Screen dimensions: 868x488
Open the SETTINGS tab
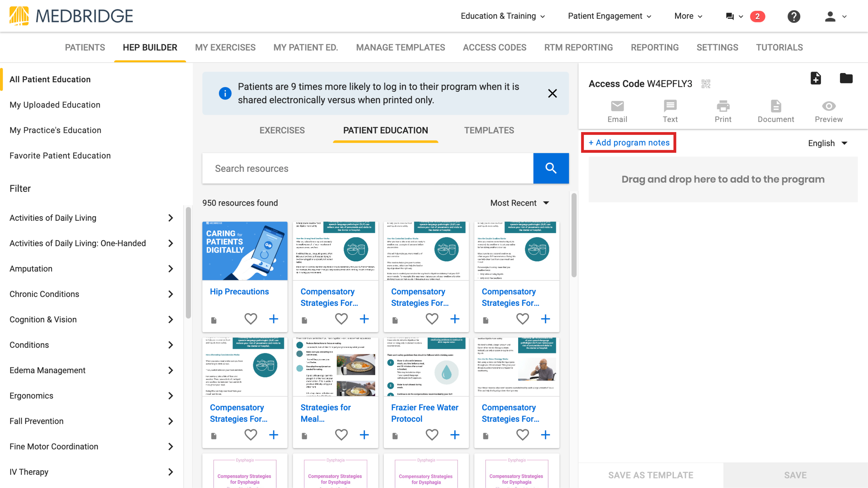click(717, 47)
